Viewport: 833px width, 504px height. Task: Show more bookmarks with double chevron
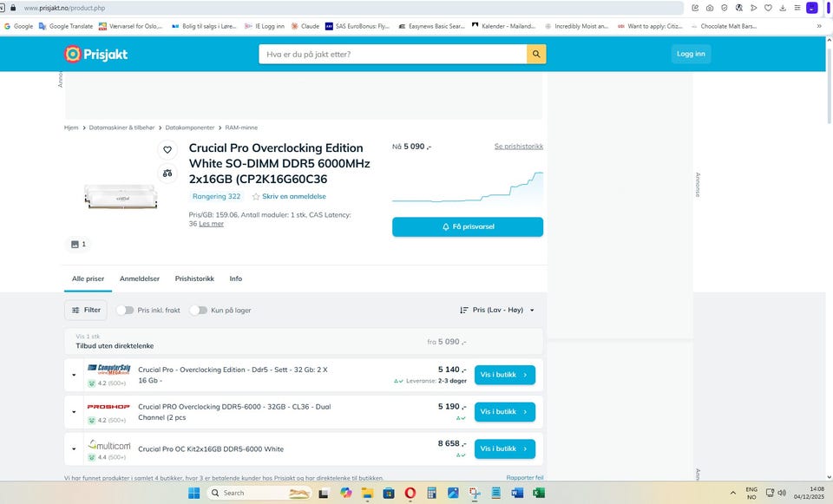(818, 26)
